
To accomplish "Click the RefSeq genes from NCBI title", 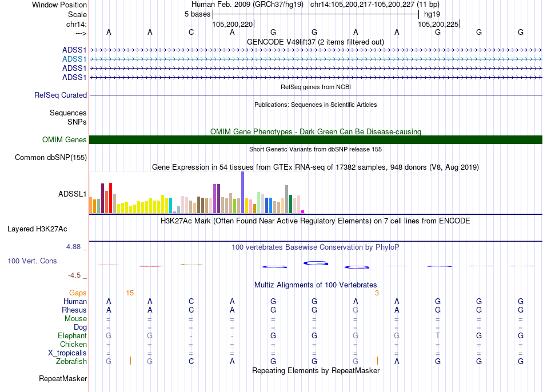I will pos(316,87).
